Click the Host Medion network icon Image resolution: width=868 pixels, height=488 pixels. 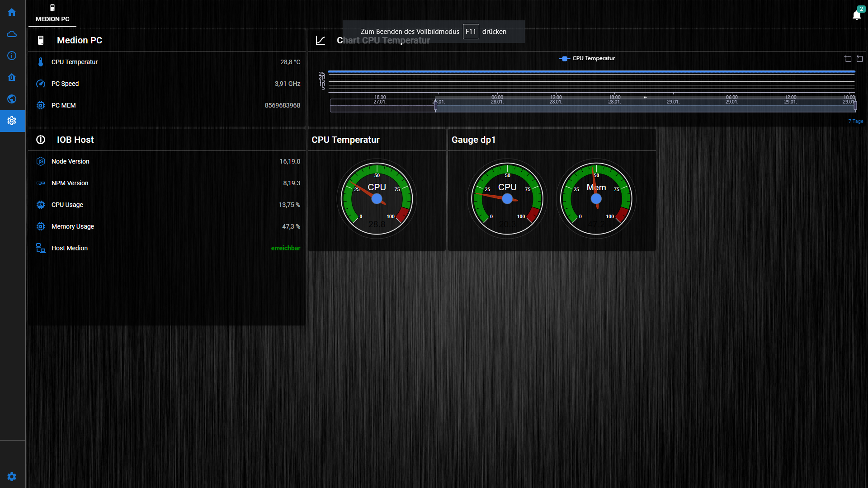[41, 248]
